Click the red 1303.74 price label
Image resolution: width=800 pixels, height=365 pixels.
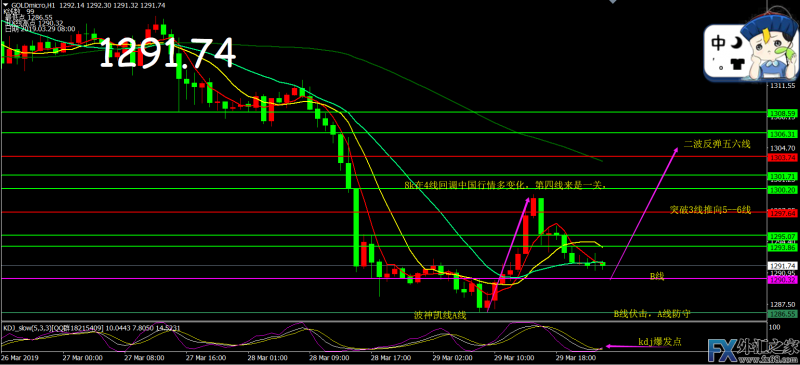click(x=782, y=157)
